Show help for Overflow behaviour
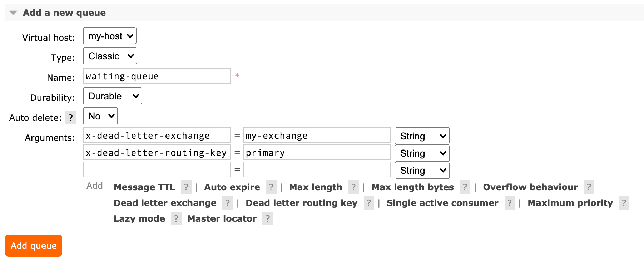Image resolution: width=644 pixels, height=266 pixels. coord(589,187)
